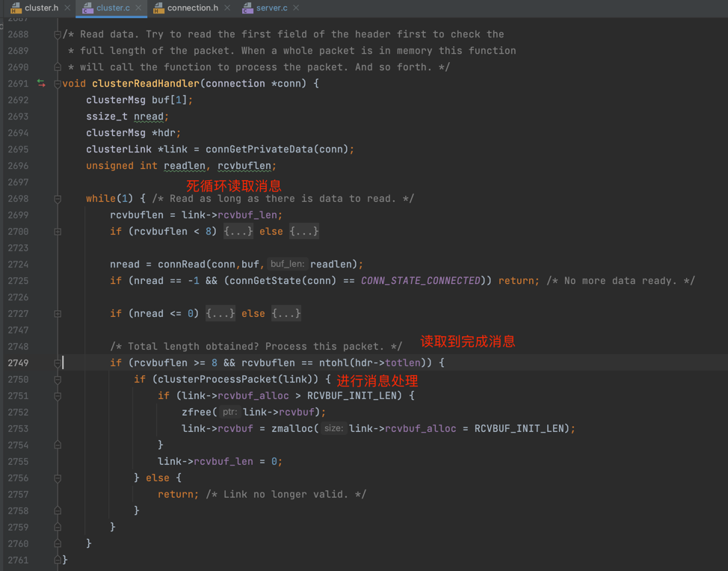The height and width of the screenshot is (571, 728).
Task: Click the connRead call on line 2724
Action: 182,264
